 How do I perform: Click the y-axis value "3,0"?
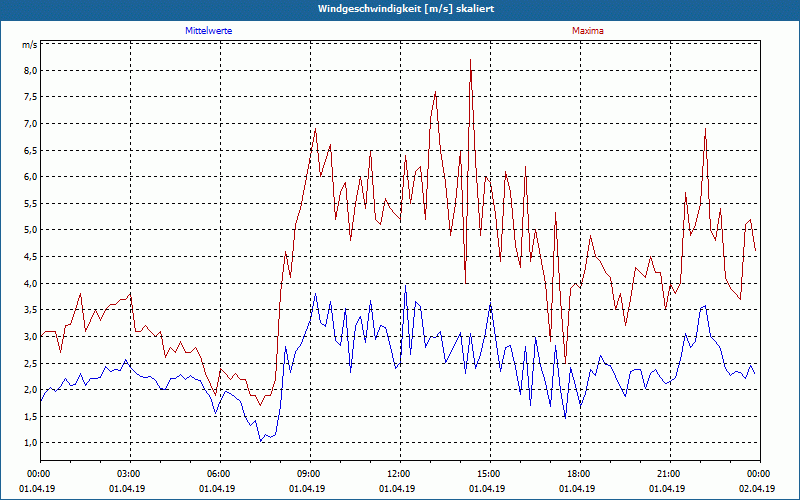click(x=32, y=336)
